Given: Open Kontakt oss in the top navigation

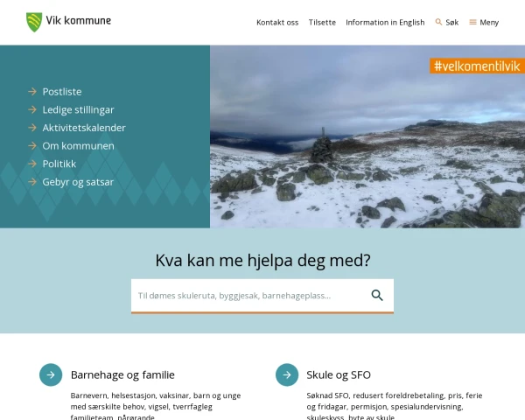Looking at the screenshot, I should tap(277, 23).
